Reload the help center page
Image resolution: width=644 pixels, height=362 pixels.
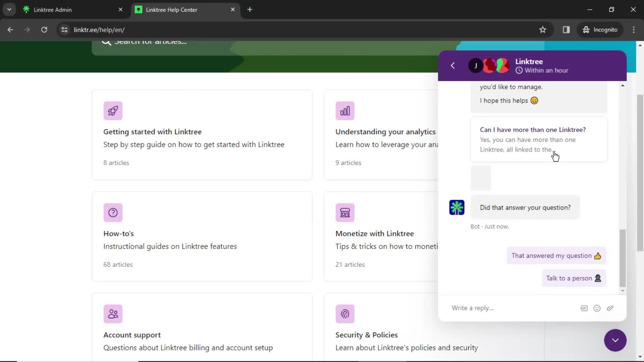pos(44,29)
